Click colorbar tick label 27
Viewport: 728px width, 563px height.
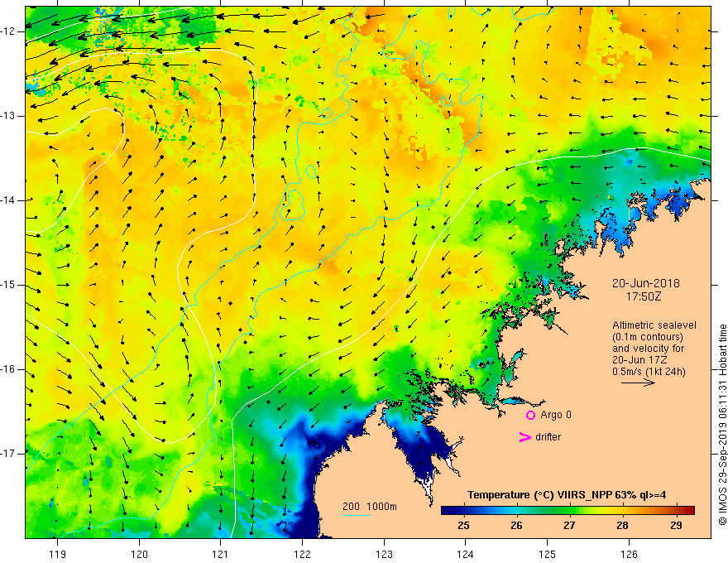pyautogui.click(x=569, y=526)
